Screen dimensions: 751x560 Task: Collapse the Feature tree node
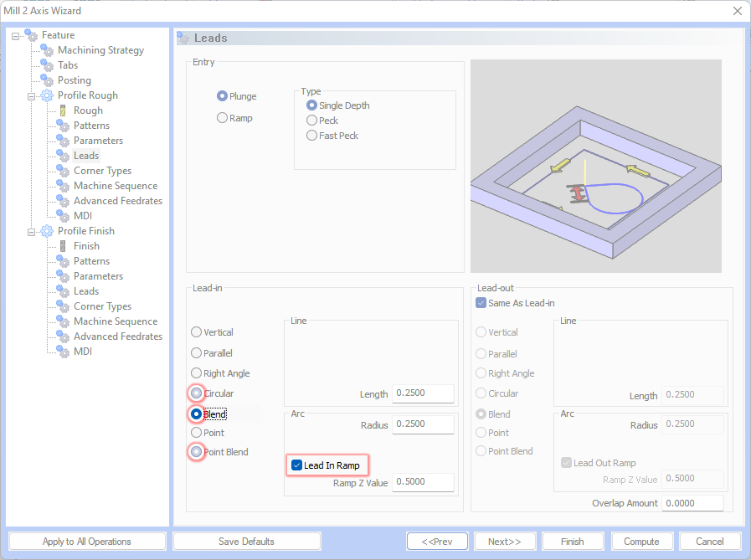(15, 36)
